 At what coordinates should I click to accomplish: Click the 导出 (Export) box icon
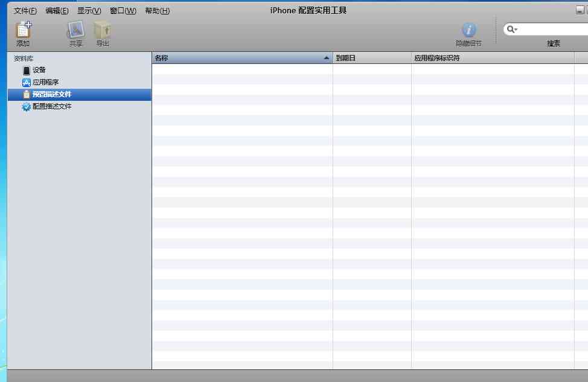pos(102,30)
